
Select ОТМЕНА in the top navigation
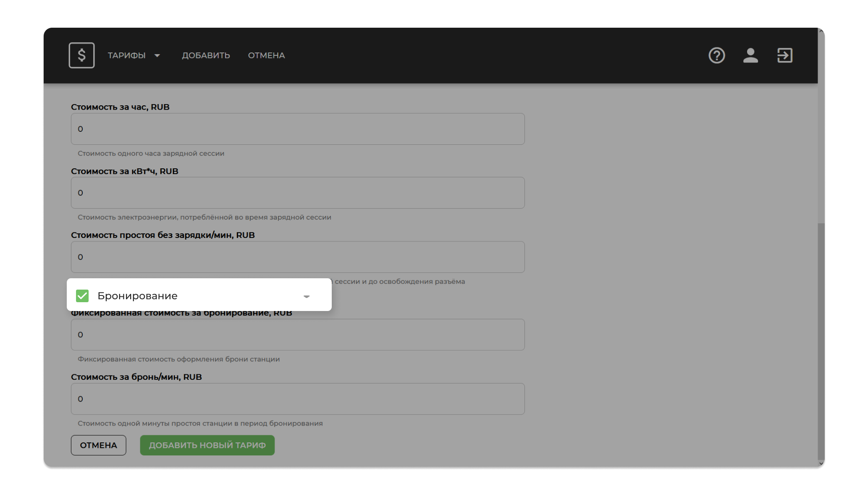coord(266,55)
